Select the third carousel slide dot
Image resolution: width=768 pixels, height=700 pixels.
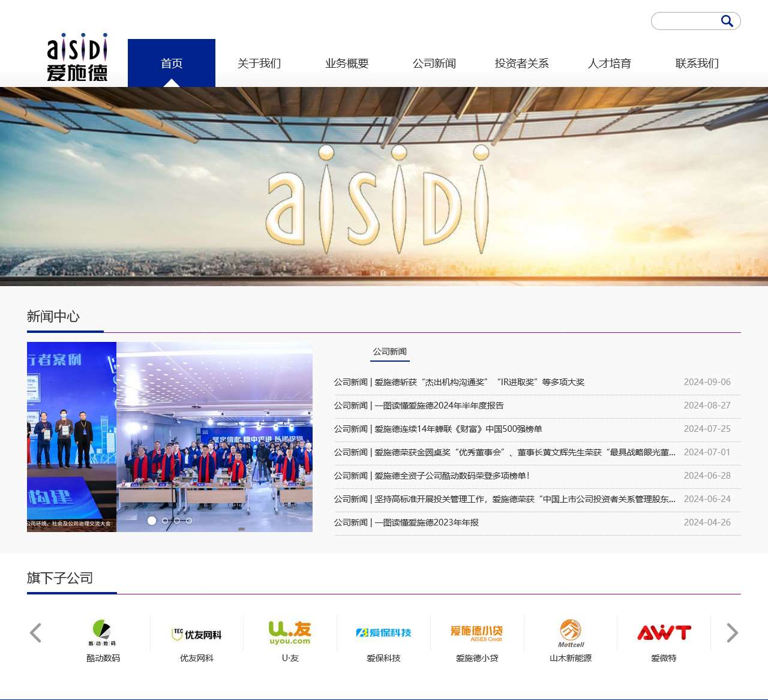pyautogui.click(x=177, y=521)
